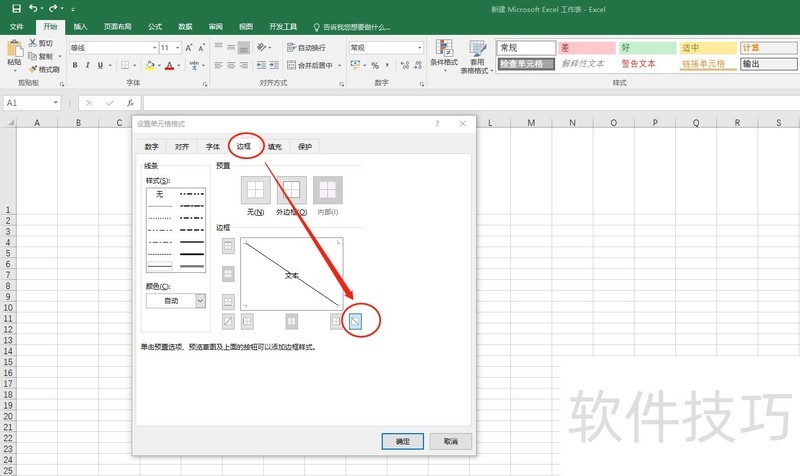Open the number format 常规 dropdown
This screenshot has width=800, height=476.
point(419,48)
